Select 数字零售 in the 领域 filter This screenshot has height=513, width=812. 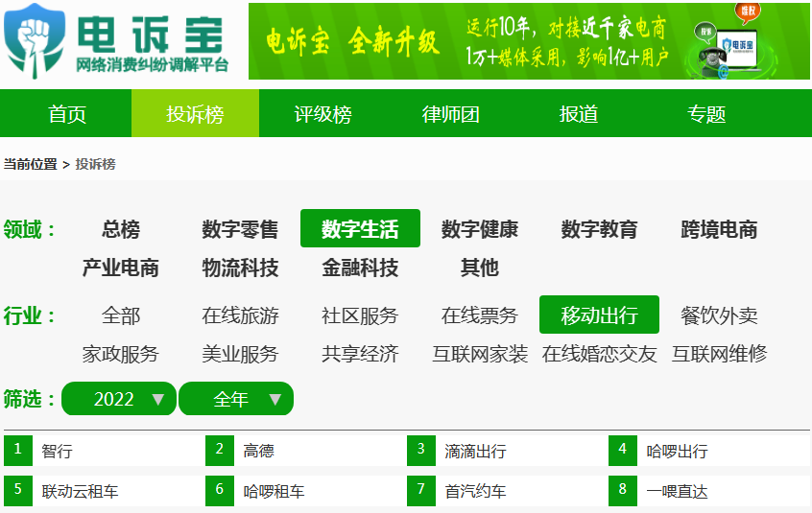240,228
